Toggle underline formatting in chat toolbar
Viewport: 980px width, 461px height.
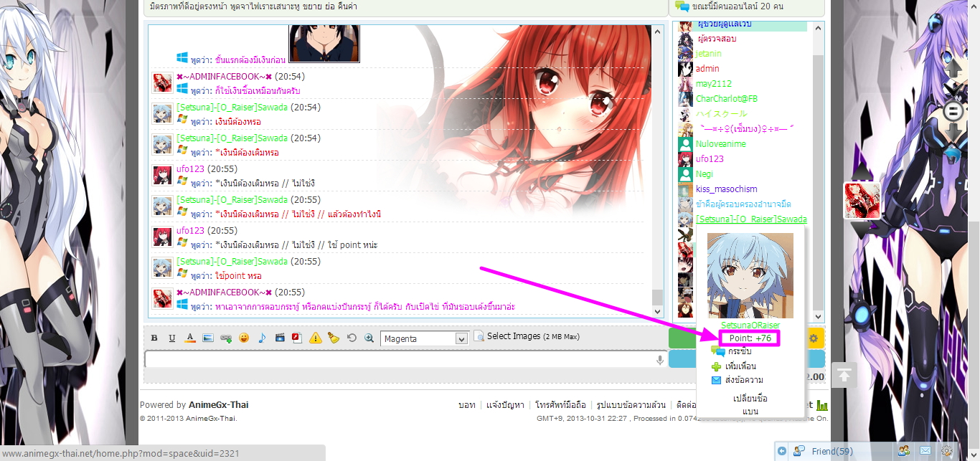172,338
